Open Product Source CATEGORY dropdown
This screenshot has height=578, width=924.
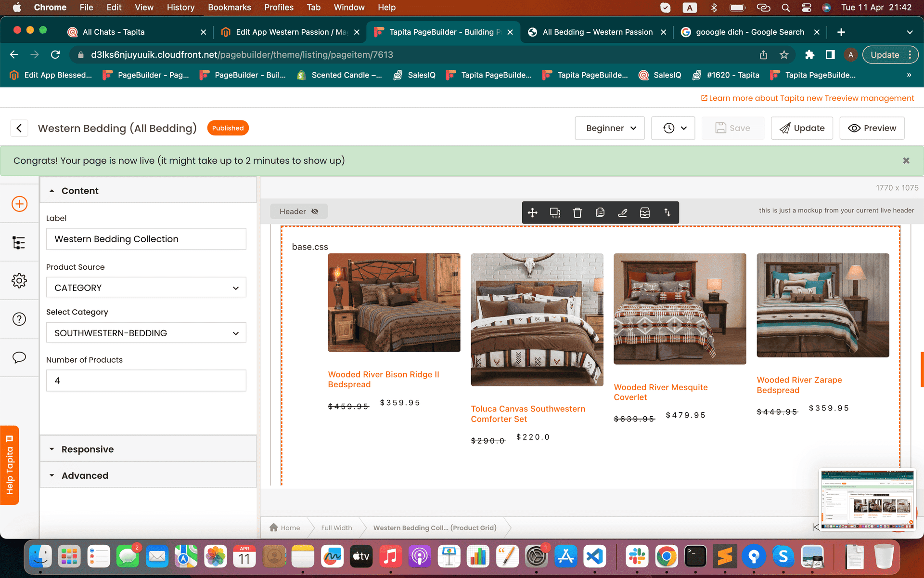click(146, 288)
